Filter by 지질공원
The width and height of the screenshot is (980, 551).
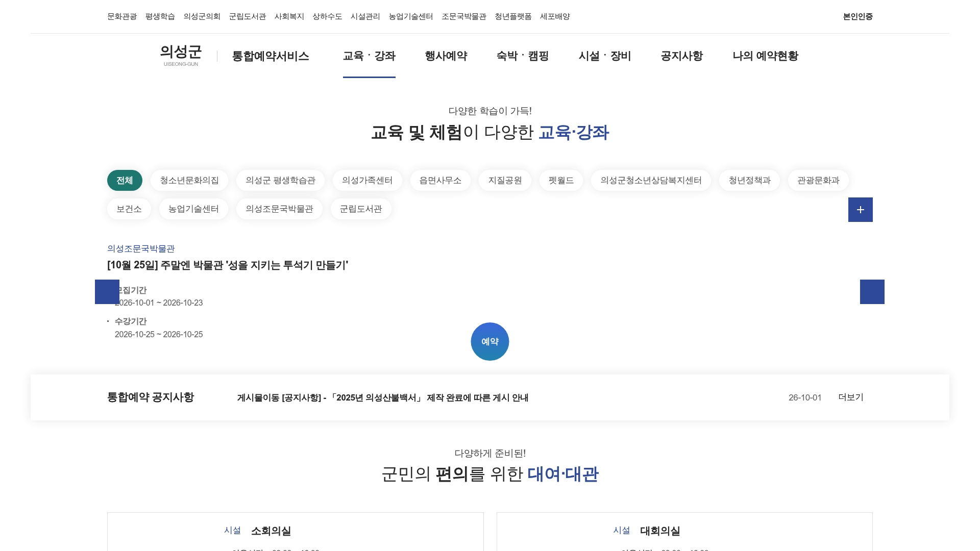505,180
